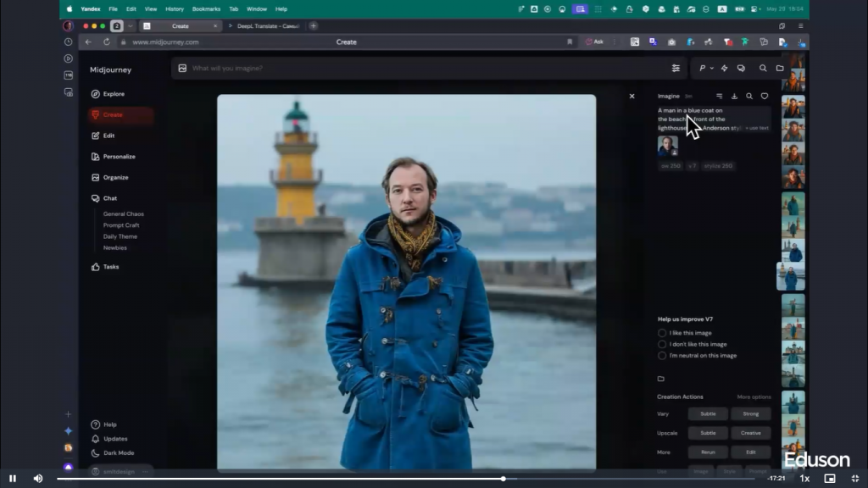Click Vary Subtle button
Screen dimensions: 868x488
pos(708,413)
